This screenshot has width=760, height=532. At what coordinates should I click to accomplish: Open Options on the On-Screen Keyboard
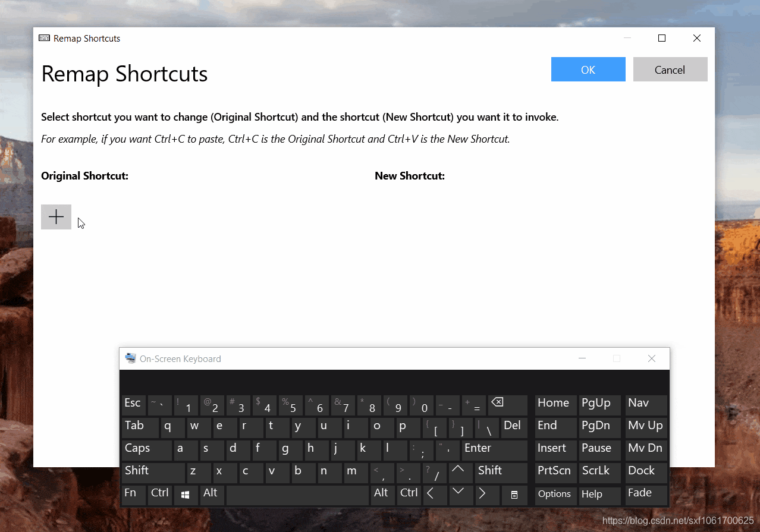click(x=555, y=495)
